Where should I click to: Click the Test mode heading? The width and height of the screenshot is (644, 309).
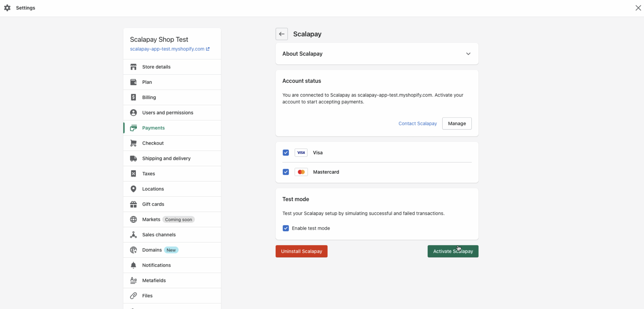click(x=296, y=199)
